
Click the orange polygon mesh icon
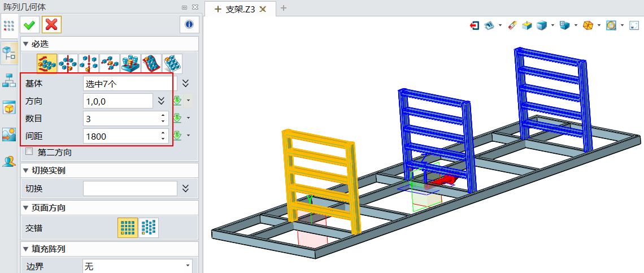[588, 25]
